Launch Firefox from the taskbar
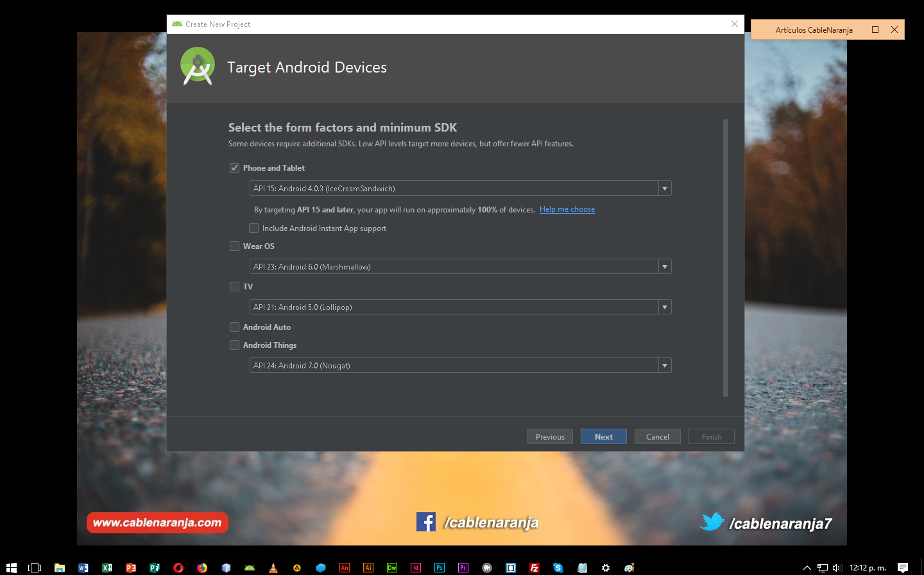 click(x=202, y=567)
